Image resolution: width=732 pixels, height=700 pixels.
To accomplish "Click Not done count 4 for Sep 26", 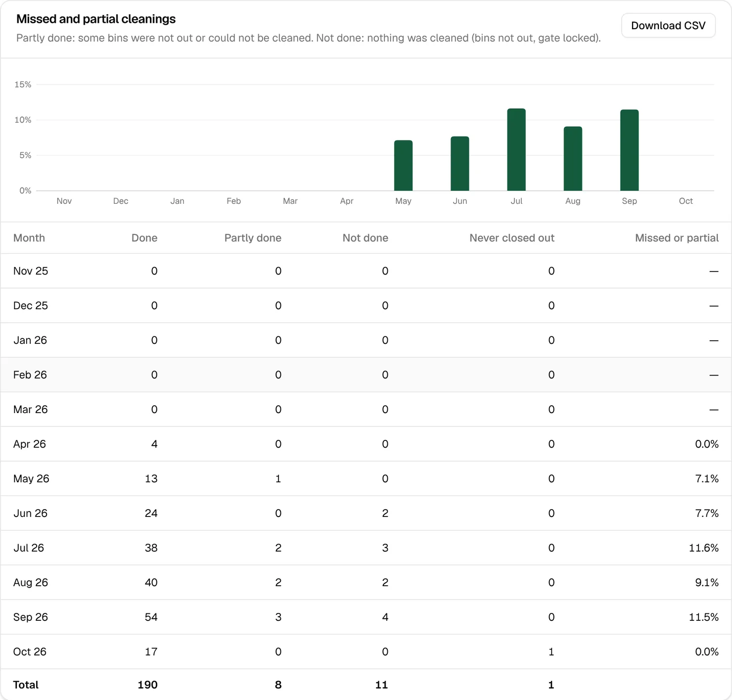I will pos(385,617).
